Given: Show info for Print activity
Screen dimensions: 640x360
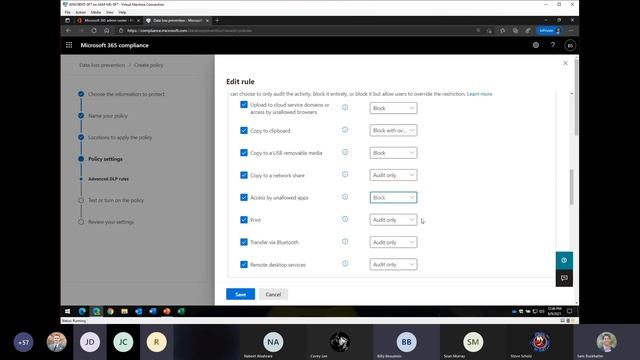Looking at the screenshot, I should [x=345, y=219].
